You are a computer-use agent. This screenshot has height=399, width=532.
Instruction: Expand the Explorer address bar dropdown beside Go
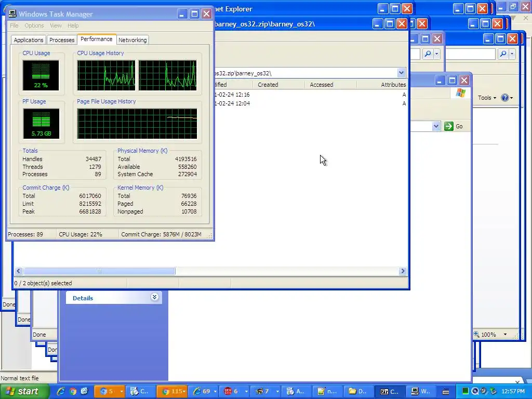click(x=436, y=126)
